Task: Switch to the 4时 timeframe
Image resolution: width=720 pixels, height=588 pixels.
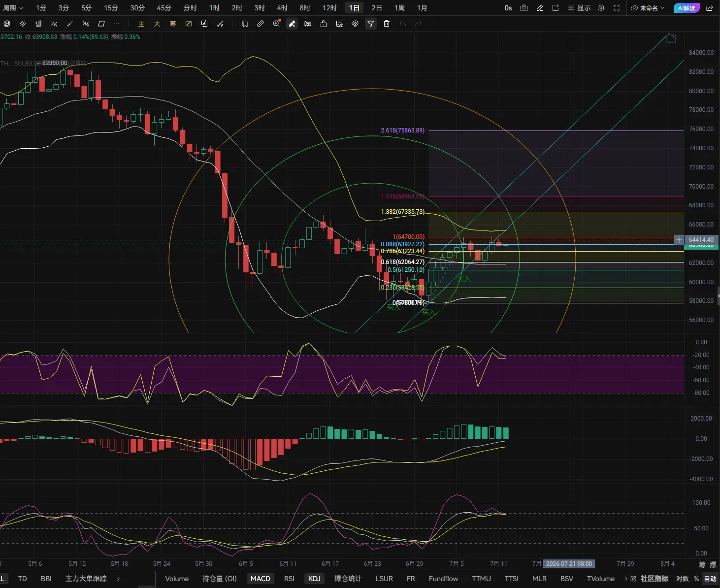Action: point(282,8)
